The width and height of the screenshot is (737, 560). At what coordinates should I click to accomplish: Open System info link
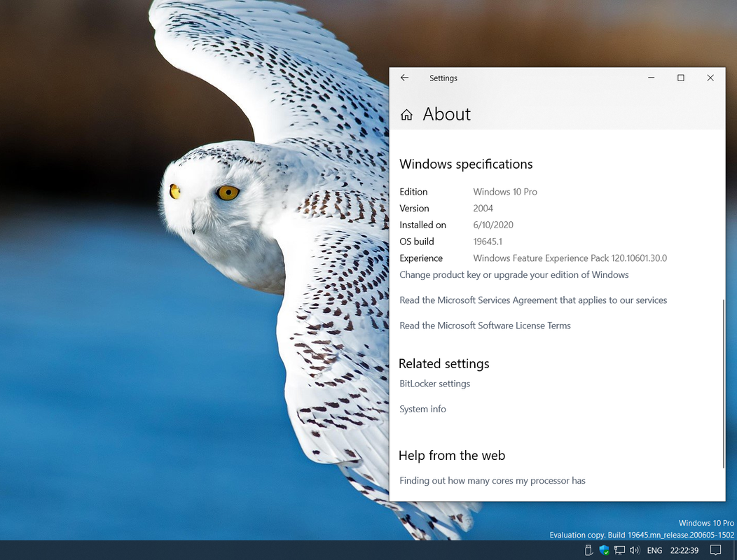pyautogui.click(x=422, y=409)
